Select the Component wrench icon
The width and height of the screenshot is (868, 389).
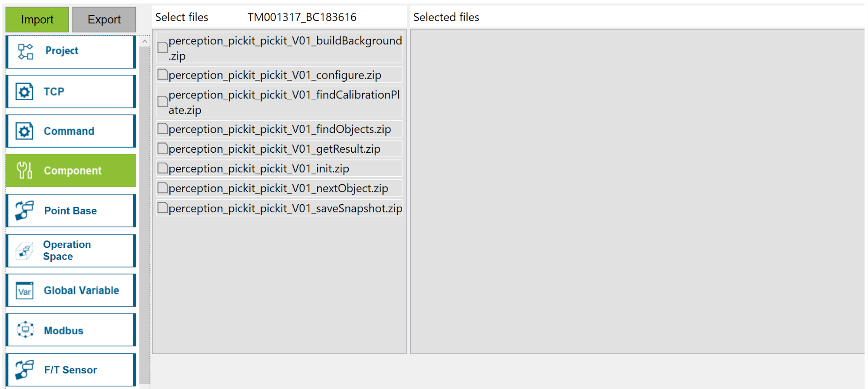point(24,170)
